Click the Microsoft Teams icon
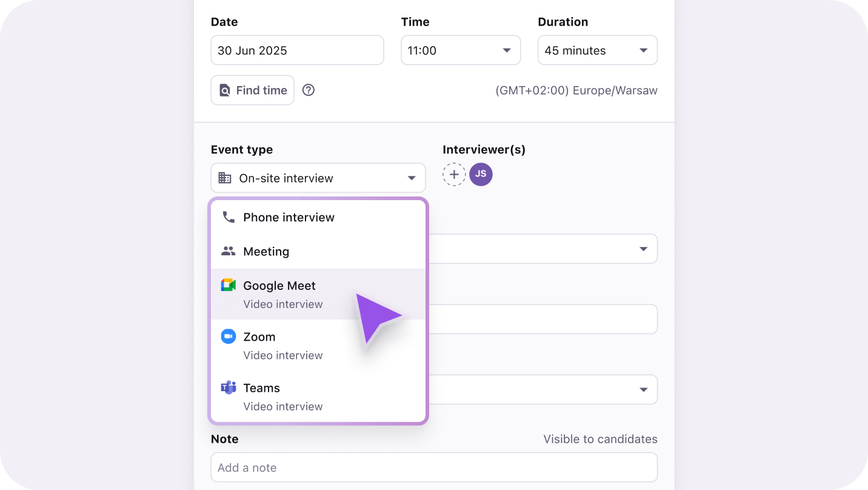The image size is (868, 490). coord(229,388)
